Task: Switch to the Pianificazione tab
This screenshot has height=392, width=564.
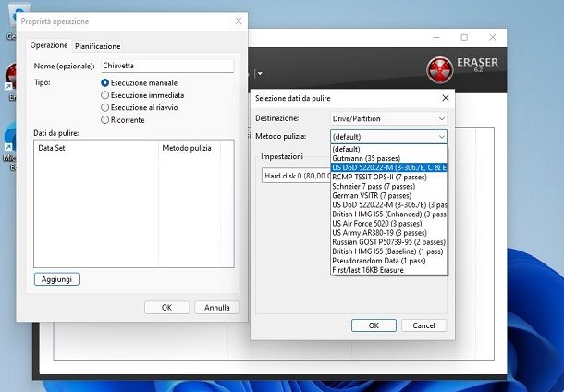Action: coord(97,46)
